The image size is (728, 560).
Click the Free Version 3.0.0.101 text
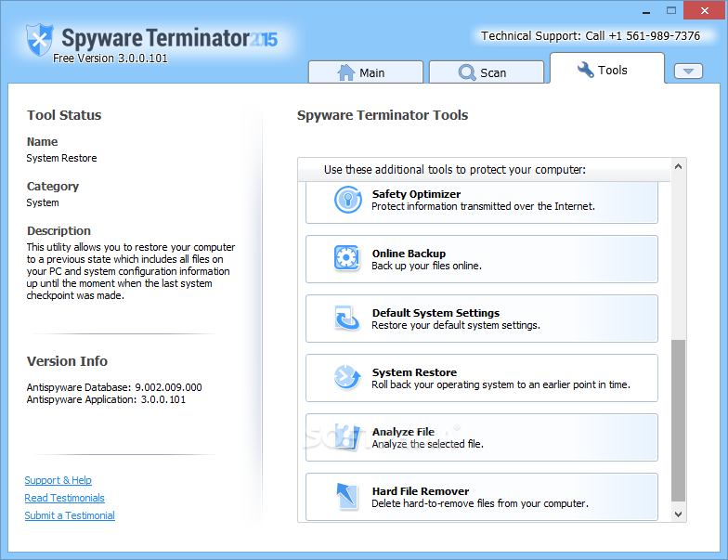tap(110, 58)
